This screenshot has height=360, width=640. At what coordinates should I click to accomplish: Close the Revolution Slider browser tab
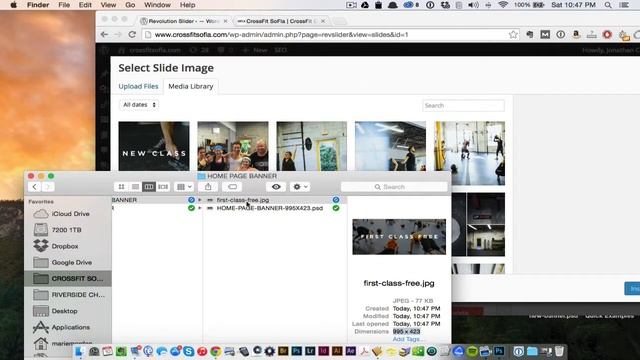(225, 21)
